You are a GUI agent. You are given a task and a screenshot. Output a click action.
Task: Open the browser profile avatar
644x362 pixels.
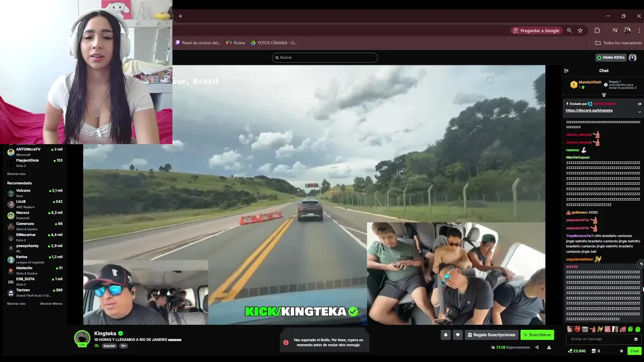[x=627, y=31]
